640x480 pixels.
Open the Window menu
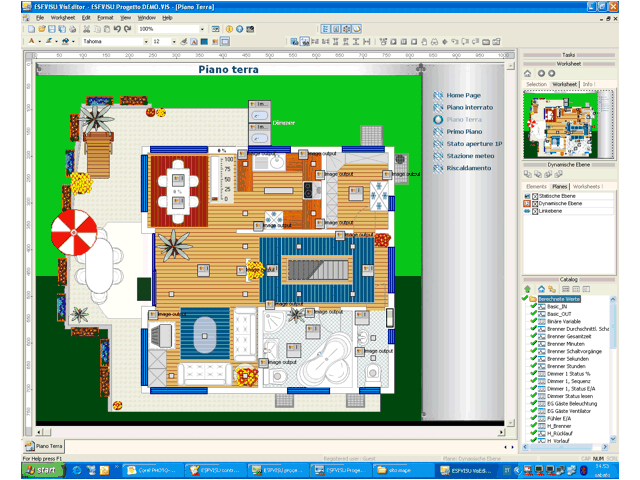pos(147,18)
